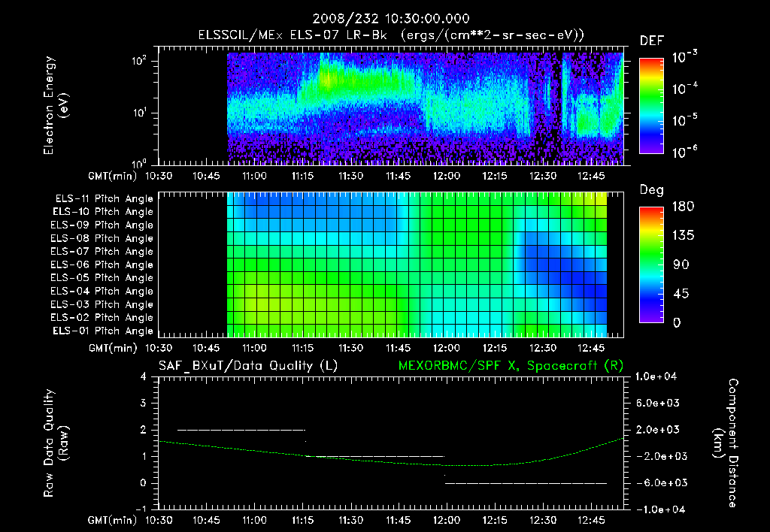Click the '180' value on the Deg color bar
Viewport: 770px width, 532px height.
(x=683, y=207)
